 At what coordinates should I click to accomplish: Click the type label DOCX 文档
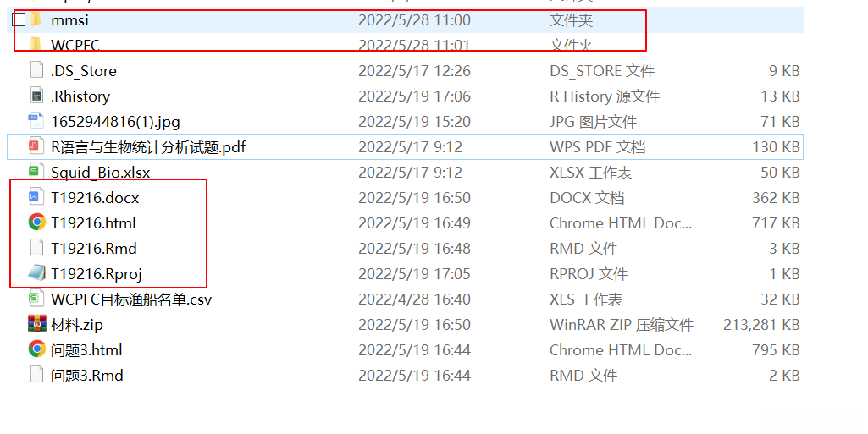click(x=587, y=198)
